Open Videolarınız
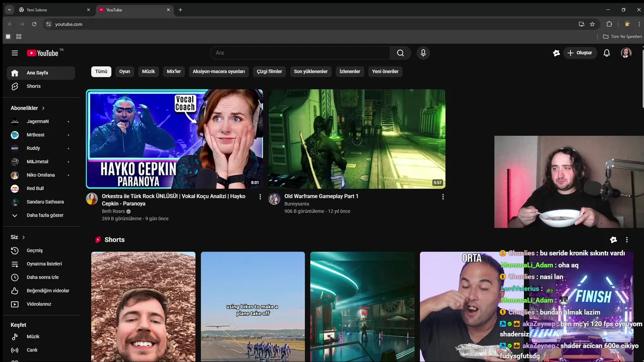 click(41, 304)
